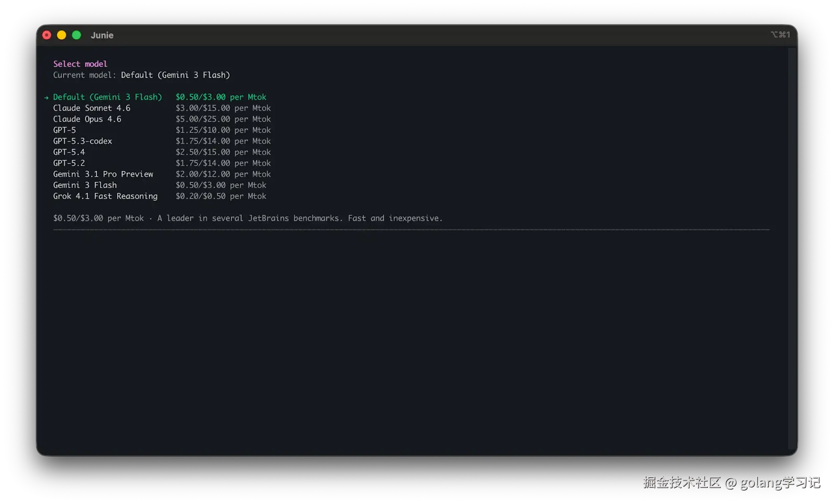Close the Junie terminal window

coord(47,35)
